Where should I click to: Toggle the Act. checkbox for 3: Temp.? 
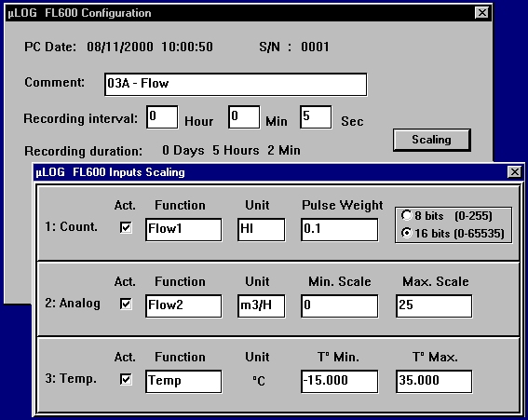point(126,380)
